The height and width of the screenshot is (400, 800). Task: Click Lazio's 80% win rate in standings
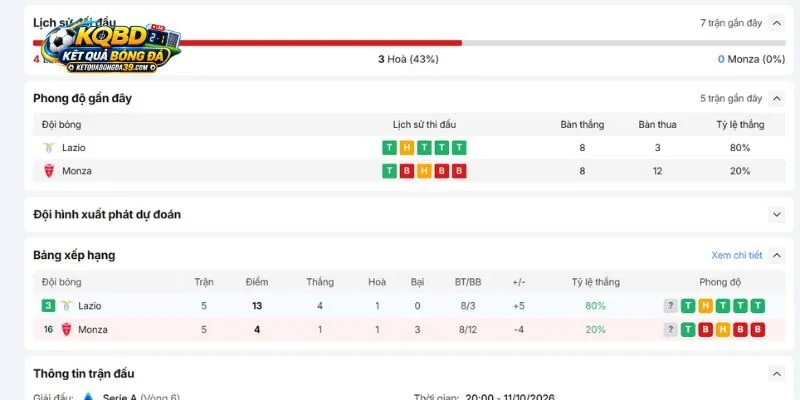click(595, 306)
